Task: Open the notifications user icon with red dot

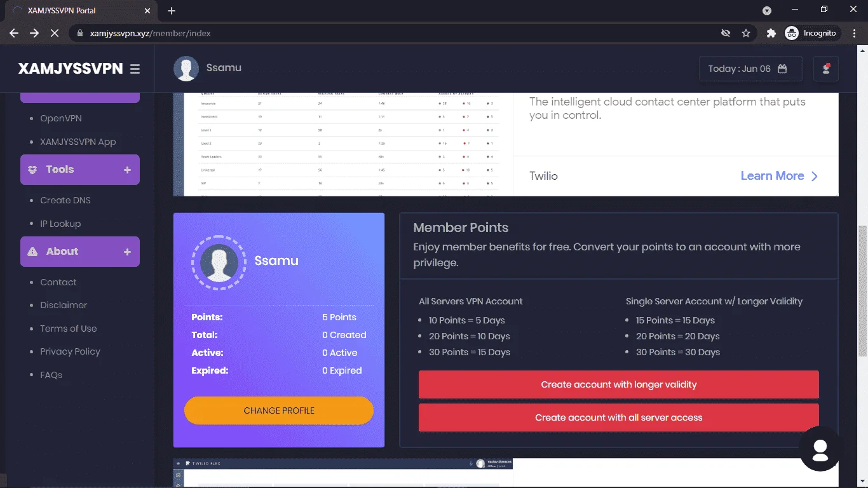Action: (826, 69)
